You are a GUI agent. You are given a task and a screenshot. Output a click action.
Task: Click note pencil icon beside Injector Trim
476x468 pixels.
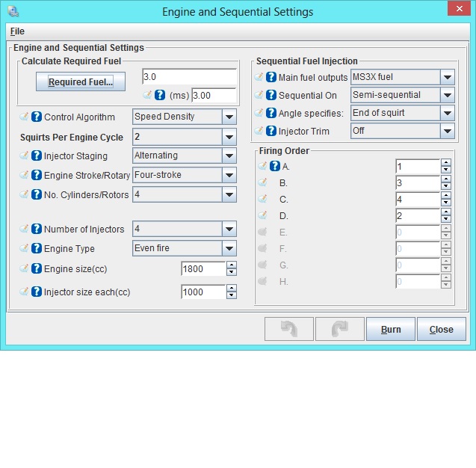pos(259,131)
